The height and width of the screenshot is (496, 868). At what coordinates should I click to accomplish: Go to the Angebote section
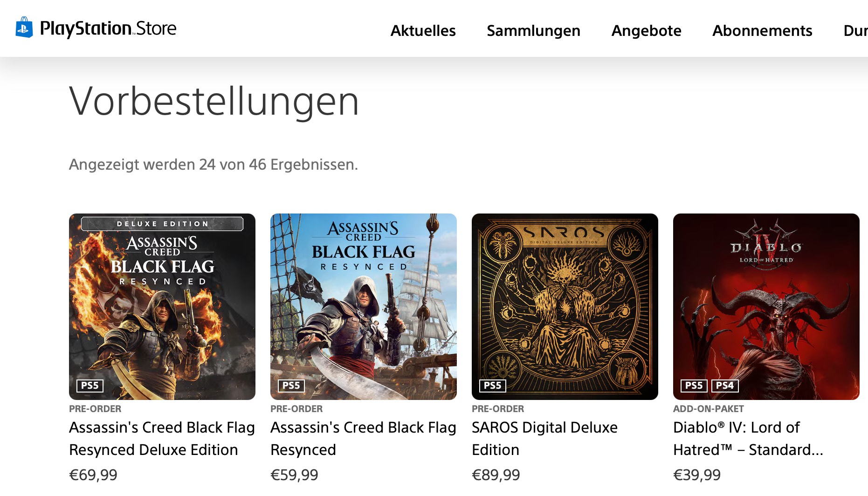coord(646,31)
